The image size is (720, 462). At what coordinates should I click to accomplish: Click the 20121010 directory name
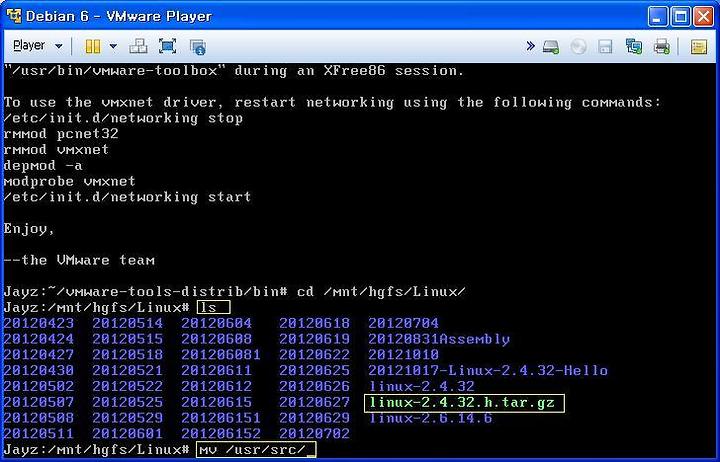click(403, 355)
